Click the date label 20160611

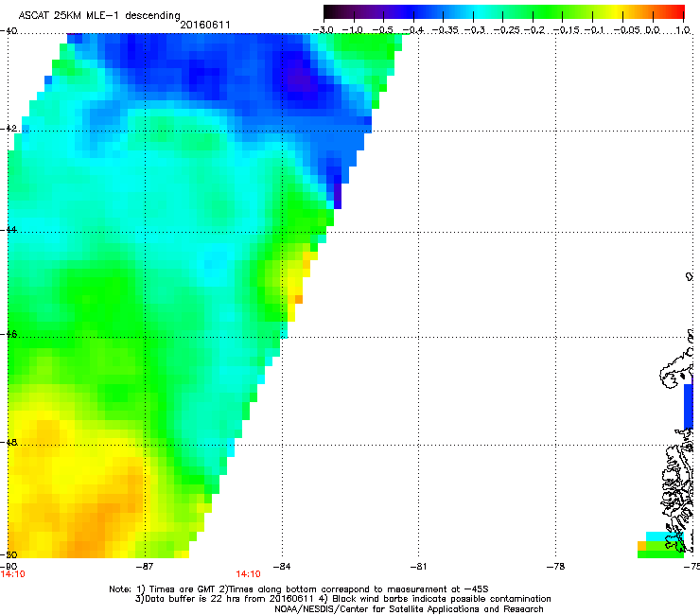click(x=205, y=25)
